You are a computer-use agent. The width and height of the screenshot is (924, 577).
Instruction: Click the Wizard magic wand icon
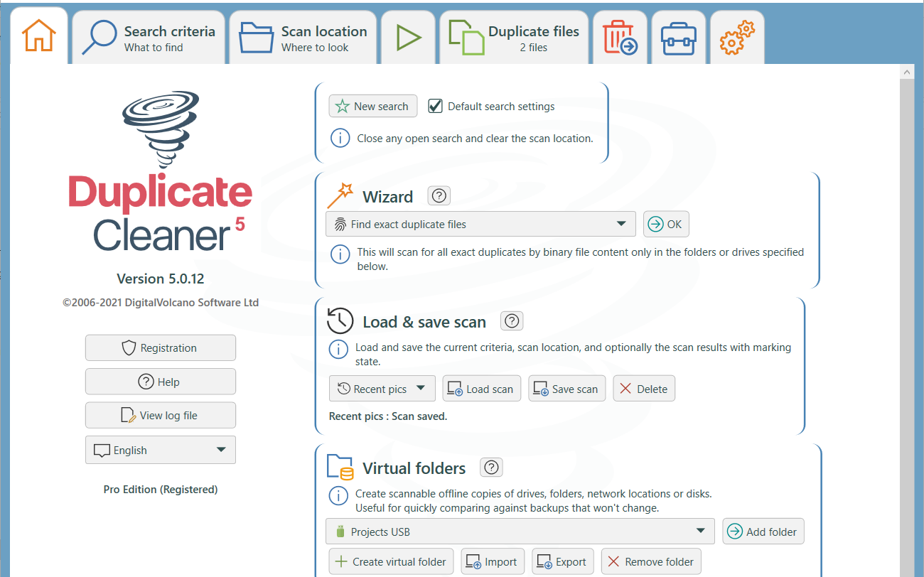(x=340, y=195)
